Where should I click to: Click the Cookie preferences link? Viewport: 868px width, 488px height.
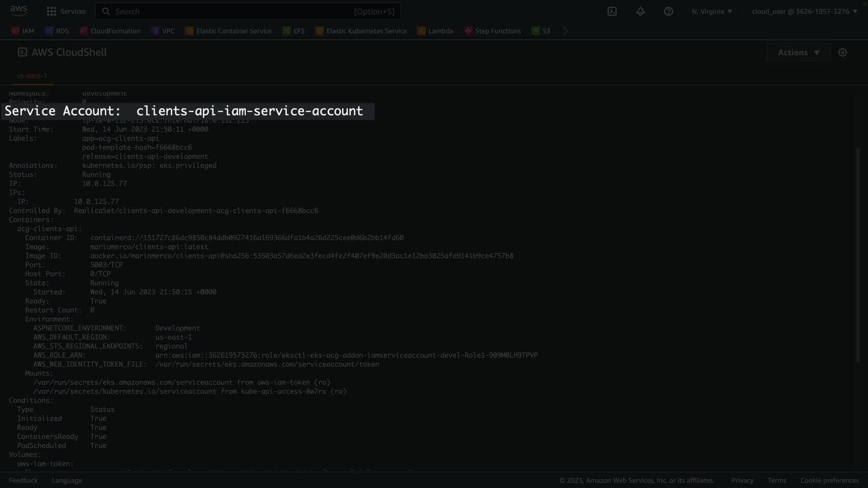(829, 480)
